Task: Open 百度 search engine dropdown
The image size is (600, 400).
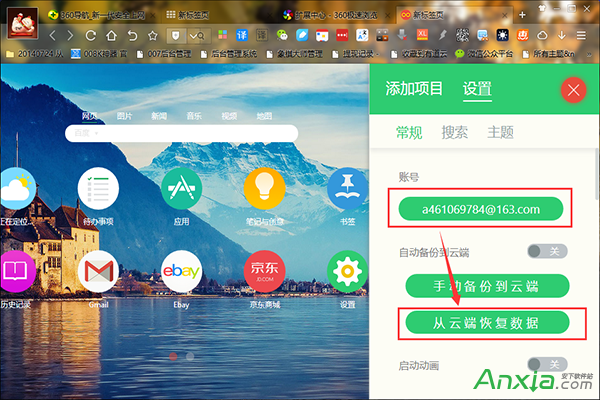Action: coord(86,133)
